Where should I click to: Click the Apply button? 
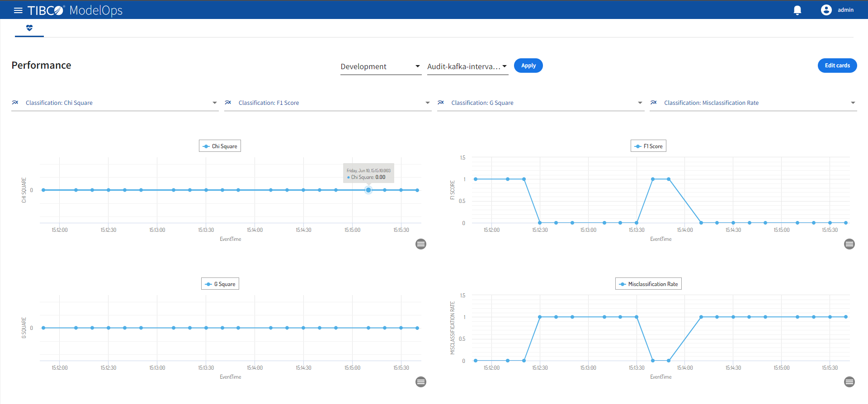528,66
